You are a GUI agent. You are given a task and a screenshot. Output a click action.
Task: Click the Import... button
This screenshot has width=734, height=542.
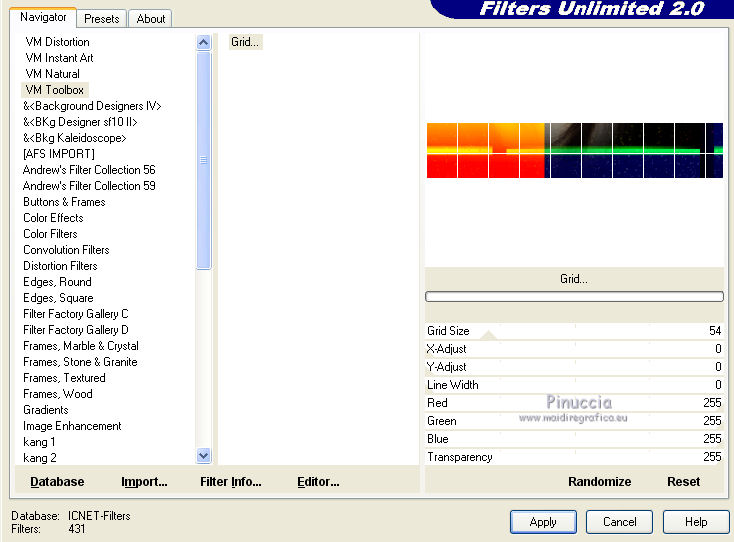[x=144, y=482]
